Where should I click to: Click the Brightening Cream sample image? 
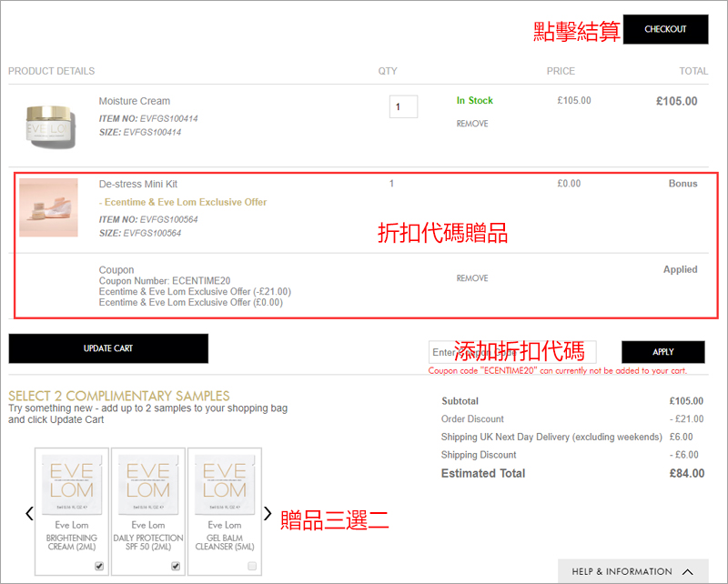(x=72, y=485)
